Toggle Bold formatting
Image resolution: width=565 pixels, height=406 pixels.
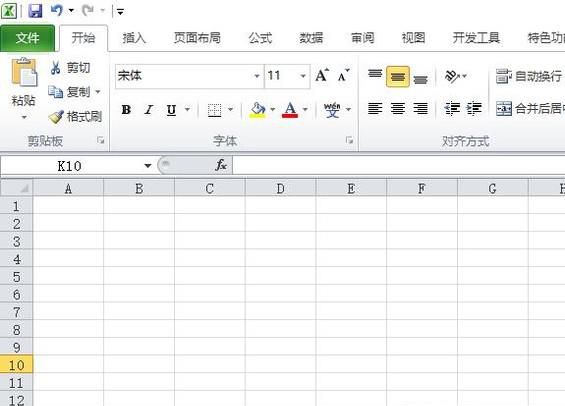click(x=126, y=110)
